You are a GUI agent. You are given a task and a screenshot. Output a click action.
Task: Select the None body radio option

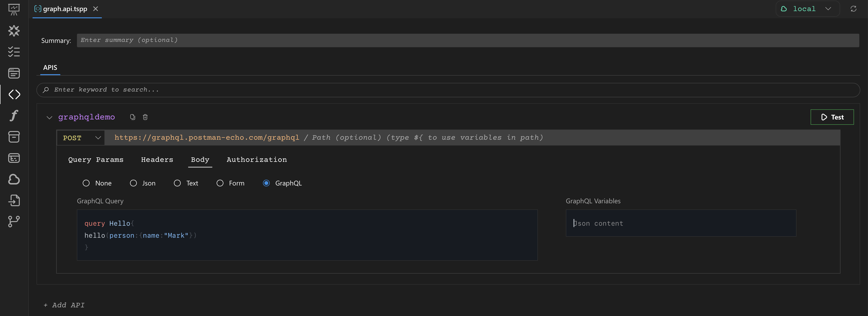86,183
